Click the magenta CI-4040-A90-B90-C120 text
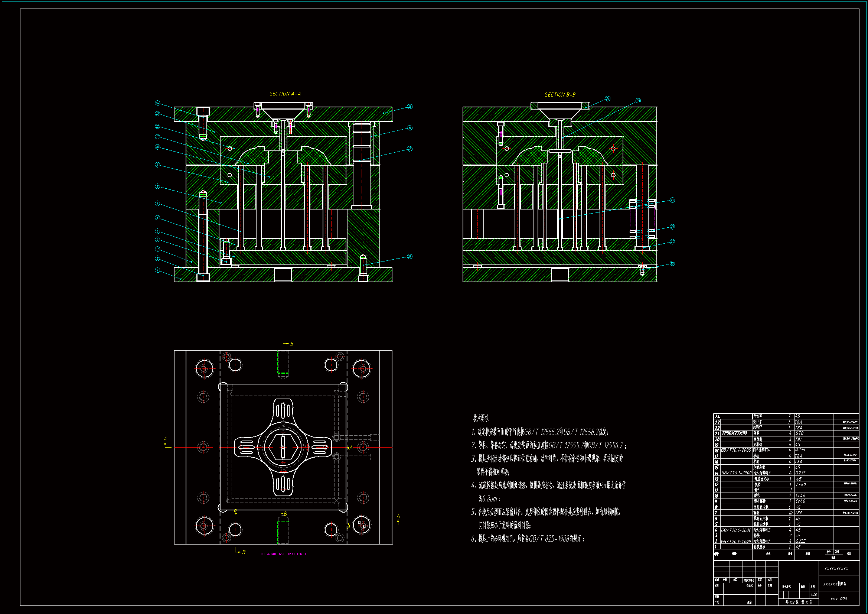This screenshot has width=868, height=614. 283,554
